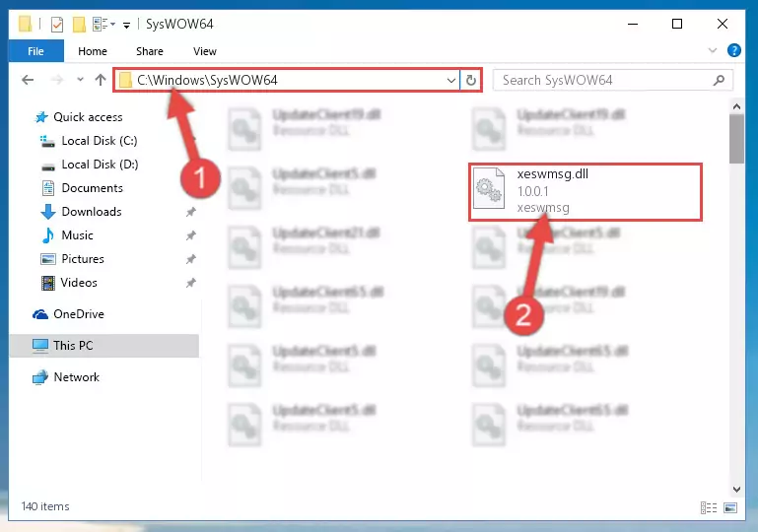Viewport: 758px width, 532px height.
Task: Switch to the Share ribbon tab
Action: pos(150,51)
